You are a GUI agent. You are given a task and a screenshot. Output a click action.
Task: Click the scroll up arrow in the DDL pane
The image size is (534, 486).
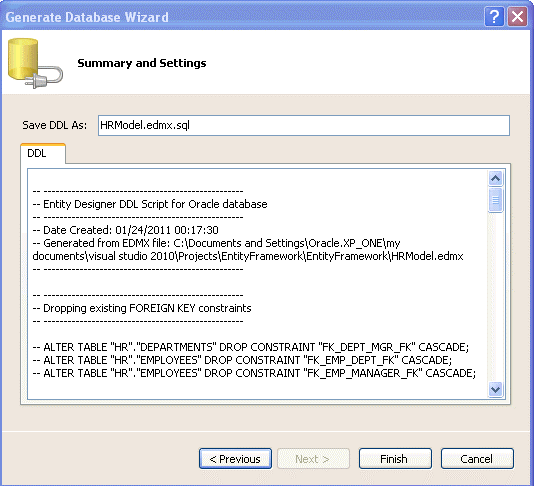coord(496,178)
